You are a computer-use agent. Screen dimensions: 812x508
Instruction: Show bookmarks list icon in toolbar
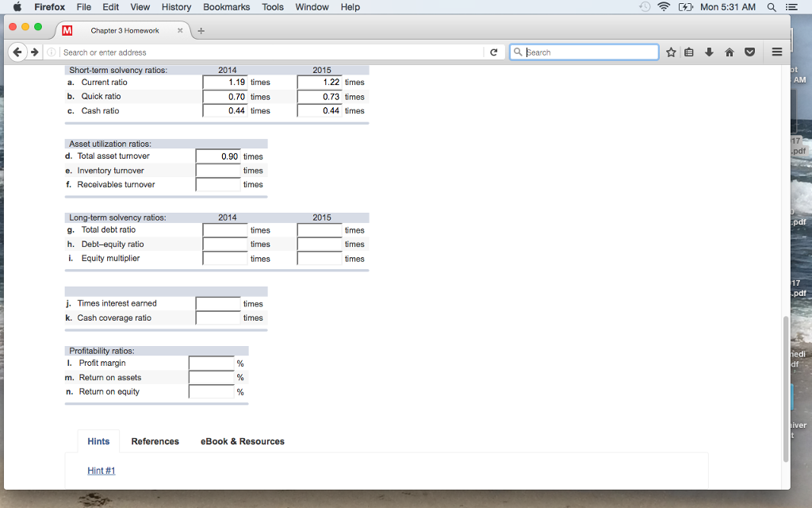click(x=689, y=52)
